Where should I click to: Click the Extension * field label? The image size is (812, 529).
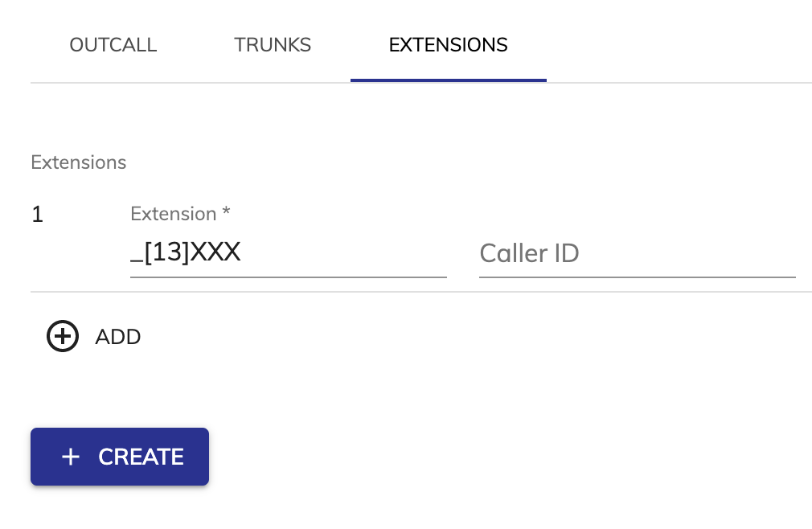(x=180, y=214)
